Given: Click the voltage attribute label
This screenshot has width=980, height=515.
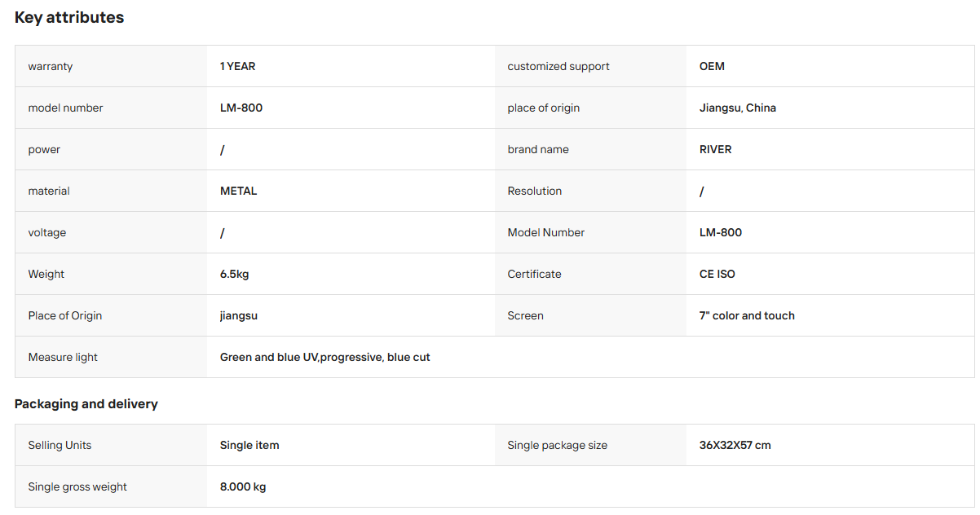Looking at the screenshot, I should [x=47, y=232].
